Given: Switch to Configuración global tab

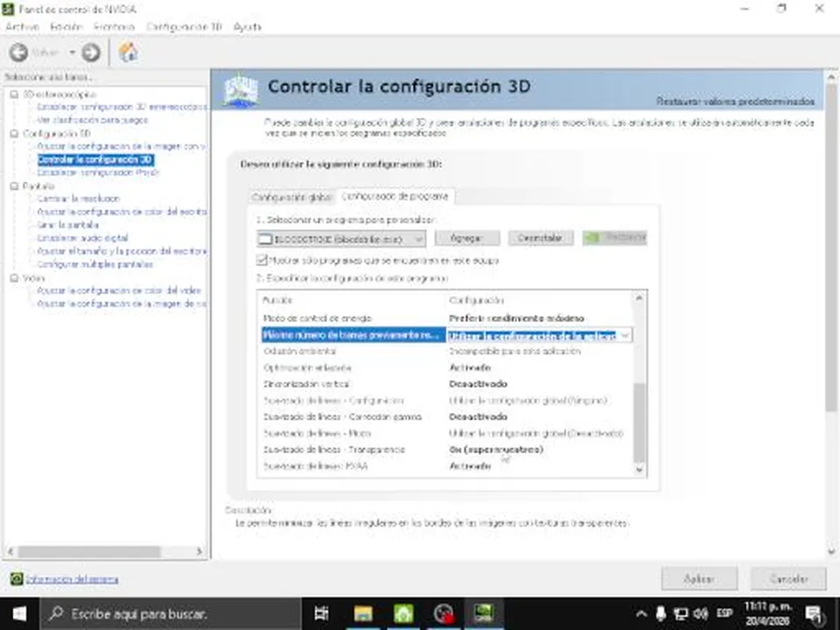Looking at the screenshot, I should 291,197.
